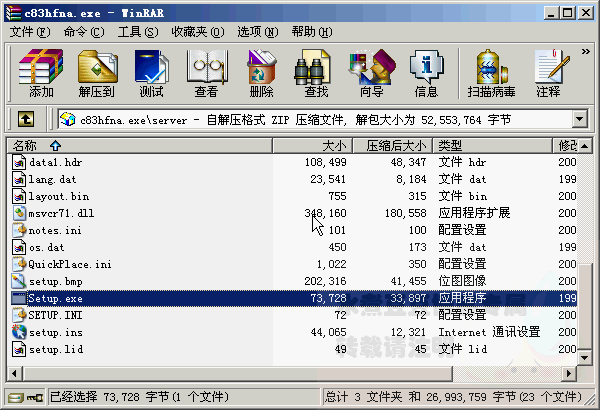Sort by 名称 column header
This screenshot has width=600, height=410.
pos(140,146)
